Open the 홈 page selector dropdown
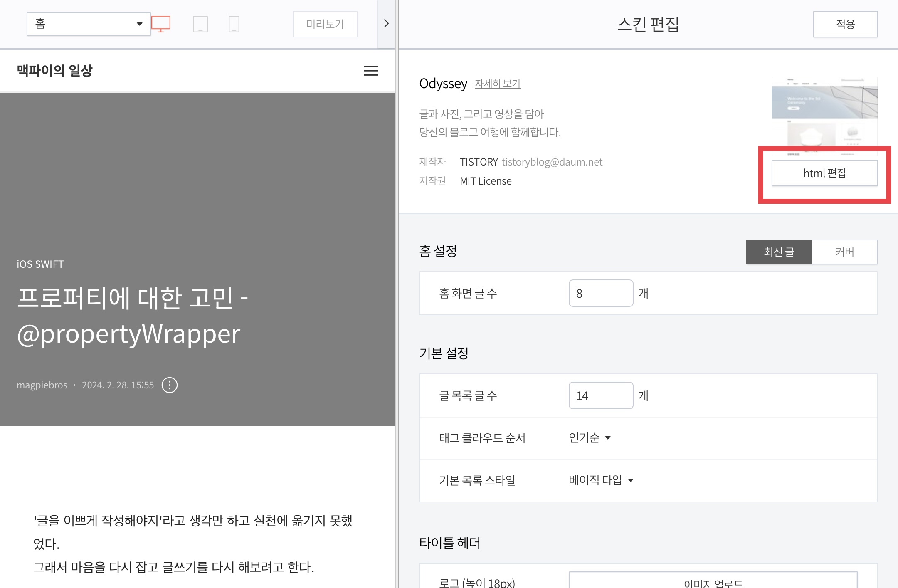The height and width of the screenshot is (588, 898). point(89,24)
